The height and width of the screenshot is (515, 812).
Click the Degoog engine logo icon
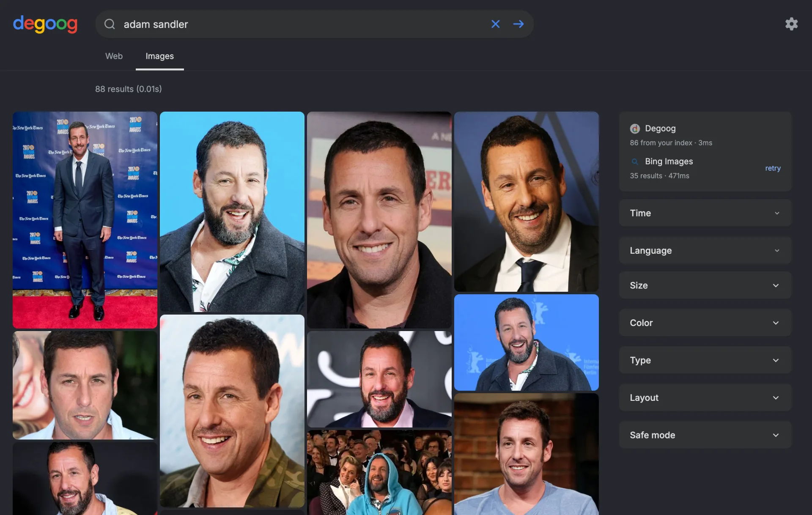[x=635, y=129]
